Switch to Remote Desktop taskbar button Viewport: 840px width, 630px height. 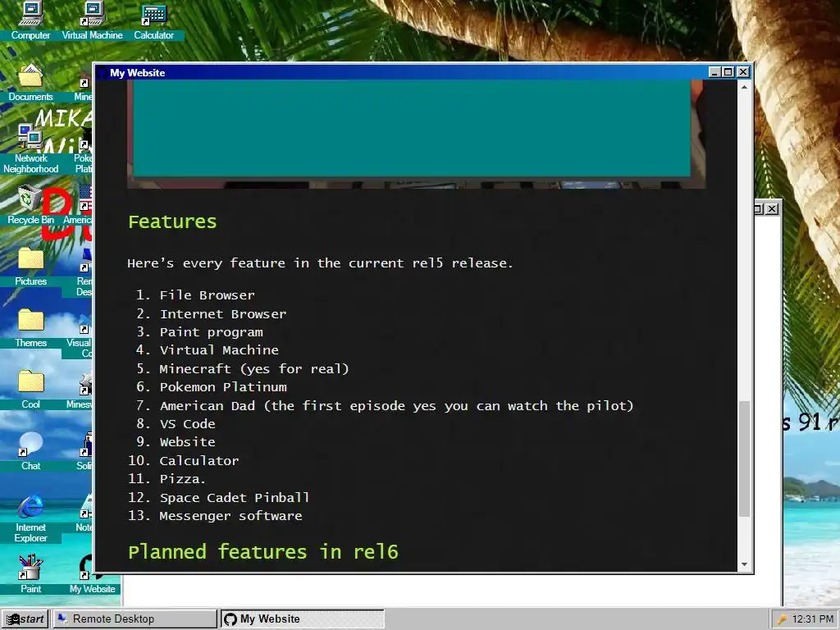click(x=135, y=619)
